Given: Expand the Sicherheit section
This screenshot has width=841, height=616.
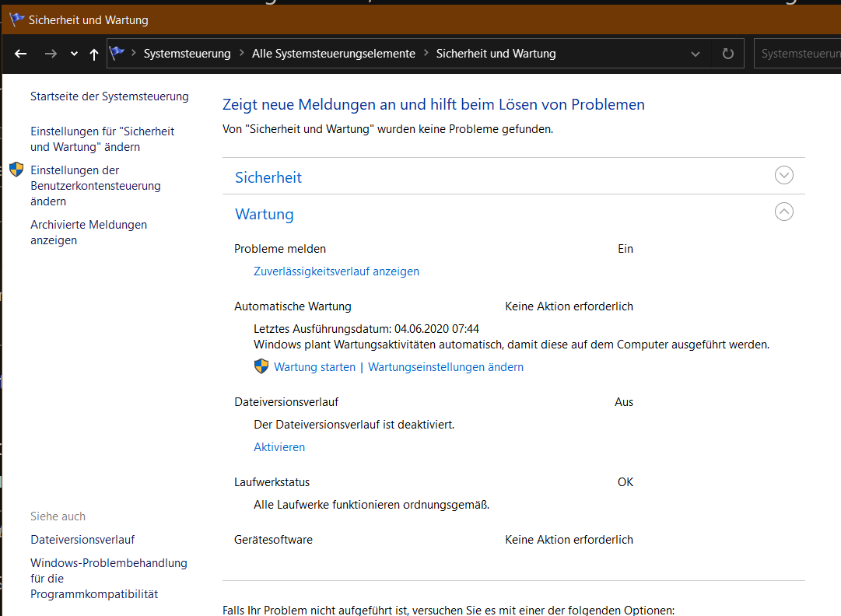Looking at the screenshot, I should [783, 175].
